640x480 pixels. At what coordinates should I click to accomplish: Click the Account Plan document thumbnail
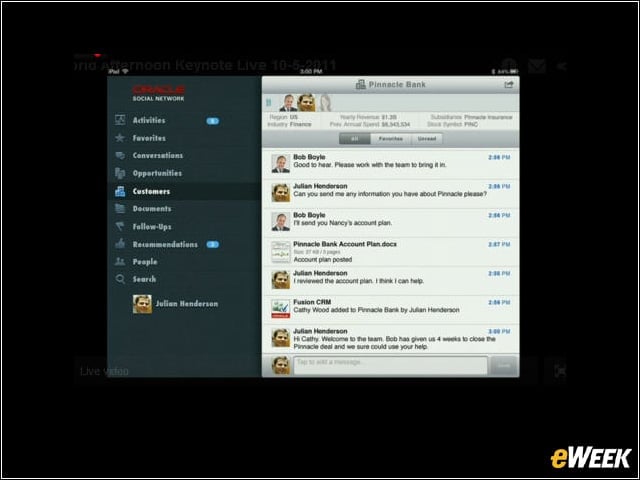281,251
